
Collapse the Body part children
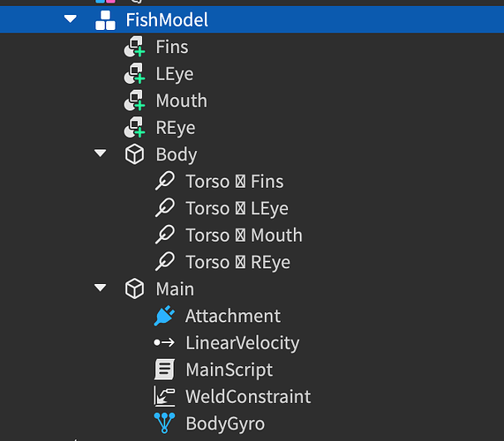100,153
